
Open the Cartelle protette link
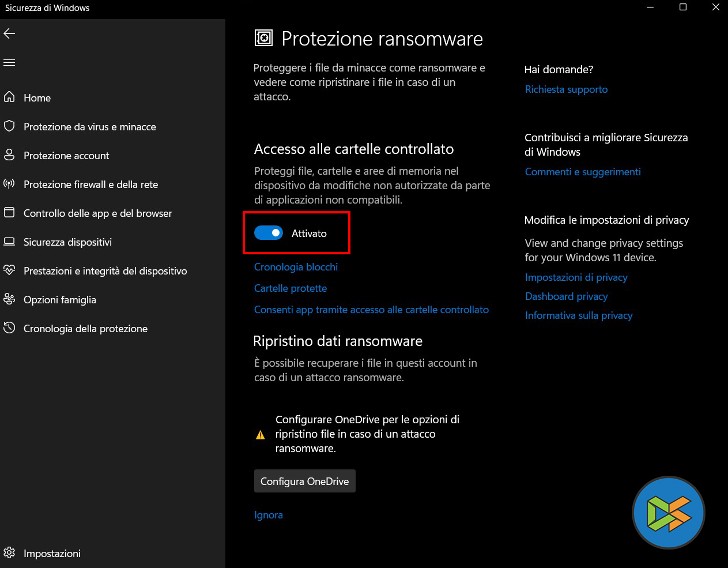coord(291,288)
